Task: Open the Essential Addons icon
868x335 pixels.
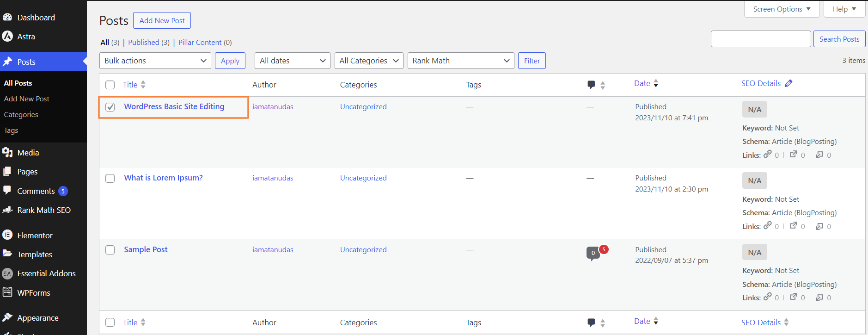Action: [x=7, y=273]
